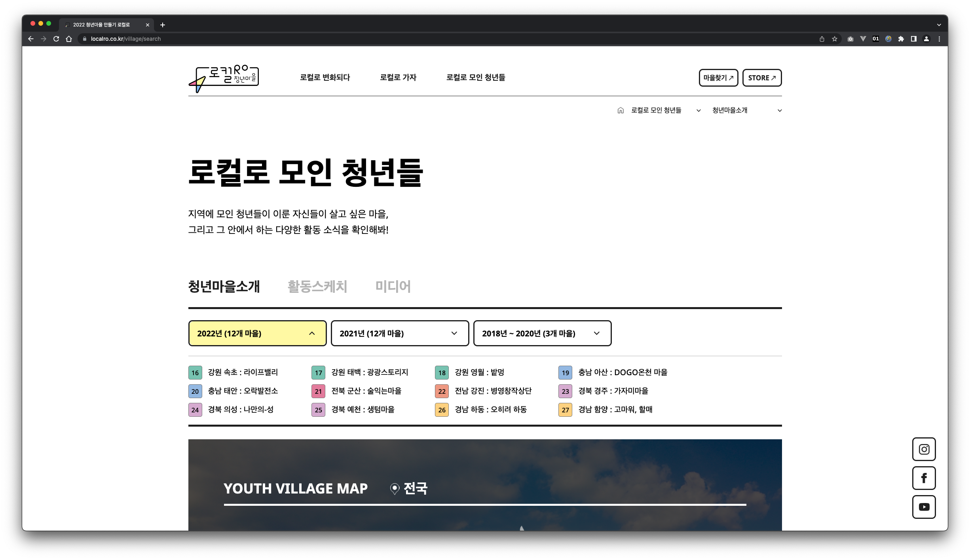Open browser extensions puzzle icon
This screenshot has height=560, width=970.
(901, 39)
